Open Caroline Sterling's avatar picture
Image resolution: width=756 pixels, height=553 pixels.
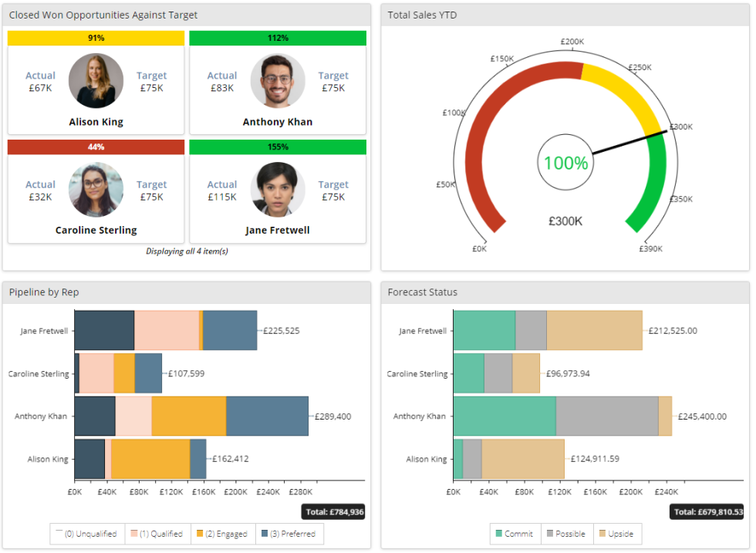96,189
